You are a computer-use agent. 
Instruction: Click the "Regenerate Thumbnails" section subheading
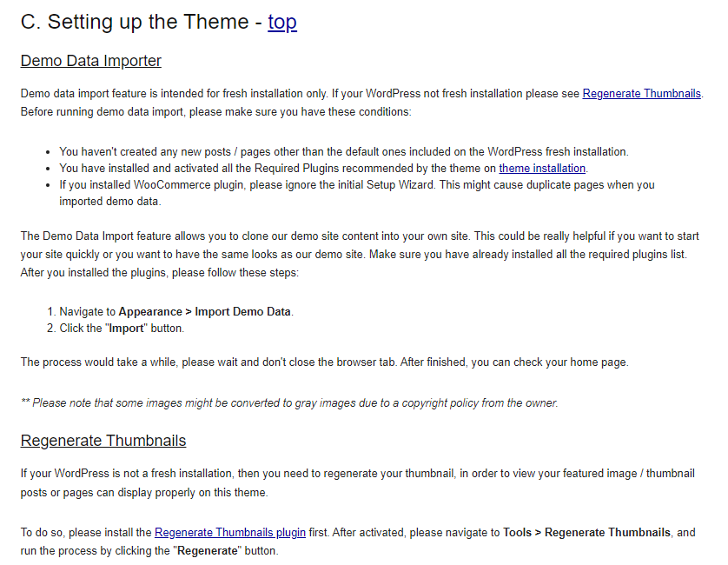pos(103,441)
